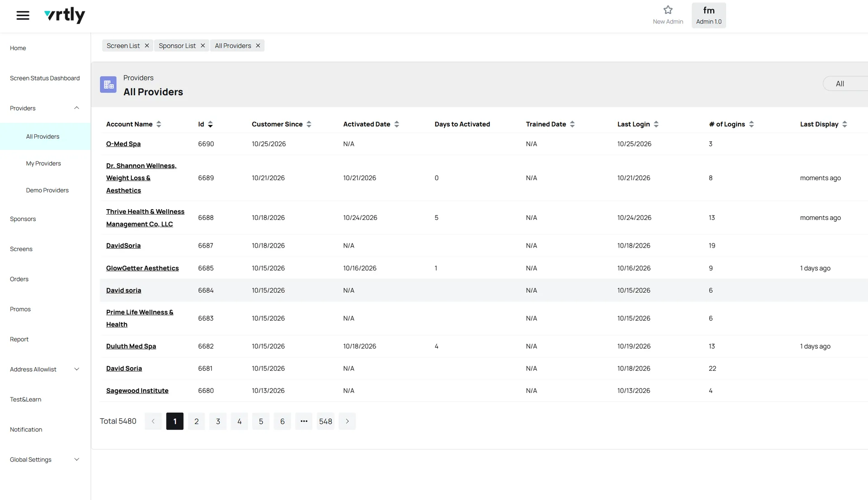Screen dimensions: 868x500
Task: Open Sagewood Institute provider link
Action: click(x=137, y=391)
